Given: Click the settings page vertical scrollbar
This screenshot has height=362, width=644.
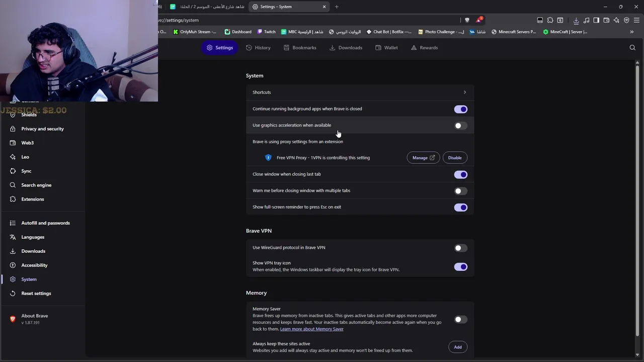Looking at the screenshot, I should 637,201.
